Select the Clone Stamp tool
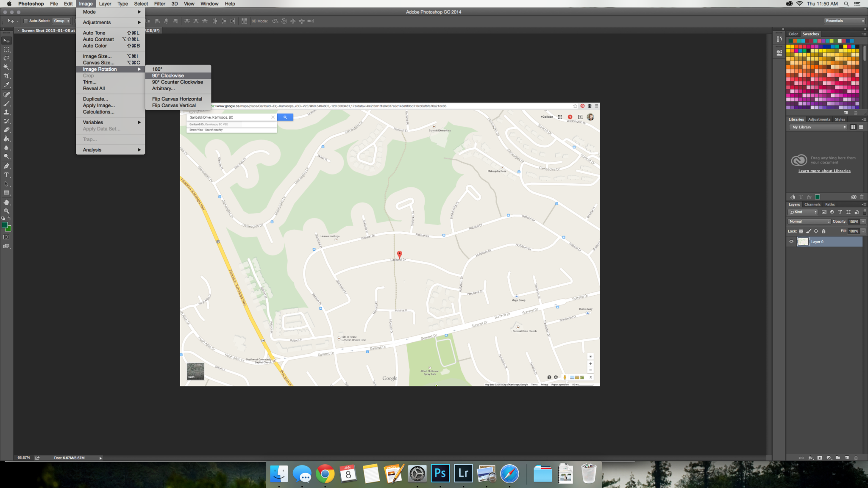 point(6,112)
